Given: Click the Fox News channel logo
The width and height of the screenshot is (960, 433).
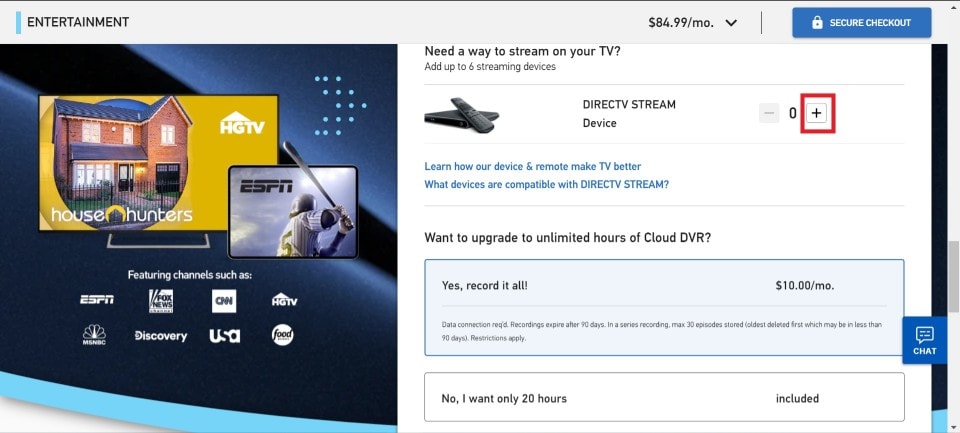Looking at the screenshot, I should [161, 301].
